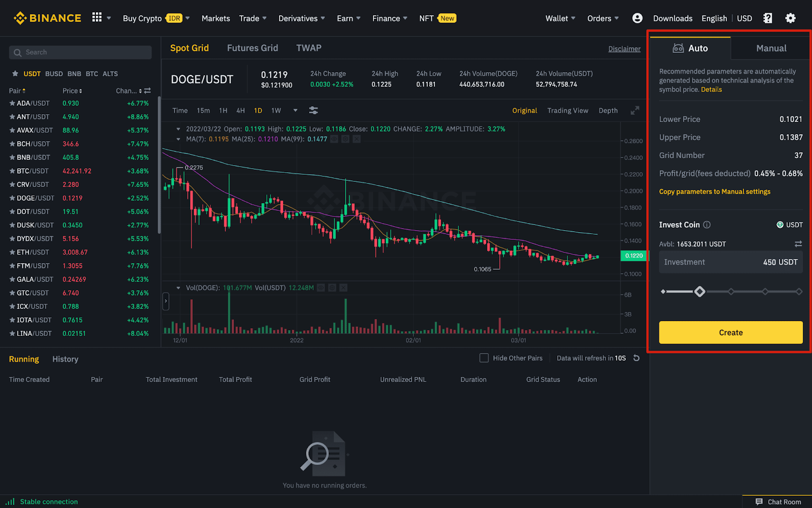
Task: Open Wallet dropdown menu
Action: pos(560,18)
